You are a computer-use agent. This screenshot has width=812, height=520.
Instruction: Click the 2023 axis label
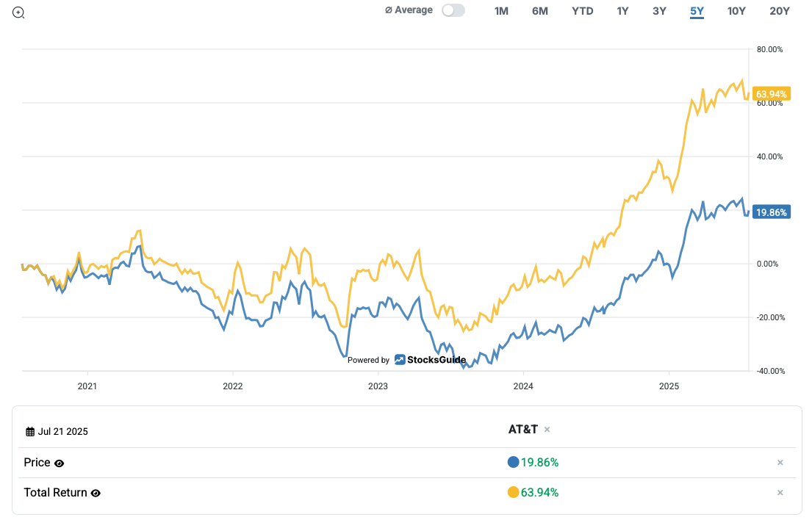coord(378,386)
